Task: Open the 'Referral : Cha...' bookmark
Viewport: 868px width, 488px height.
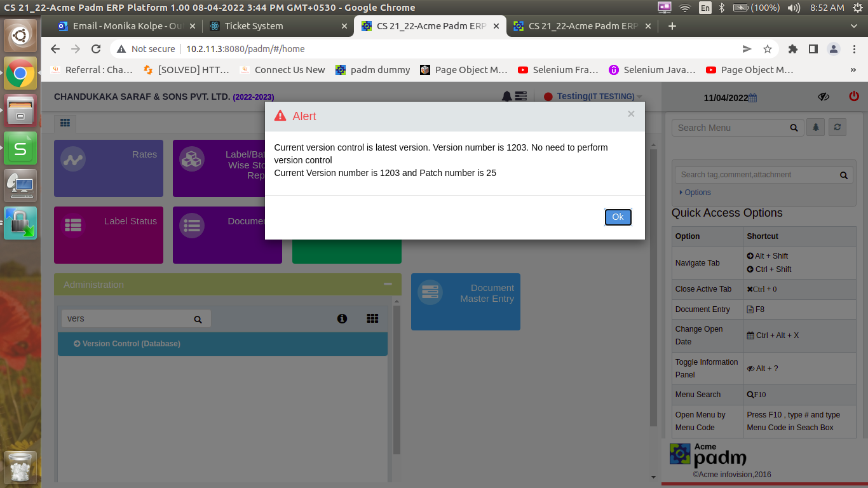Action: click(92, 70)
